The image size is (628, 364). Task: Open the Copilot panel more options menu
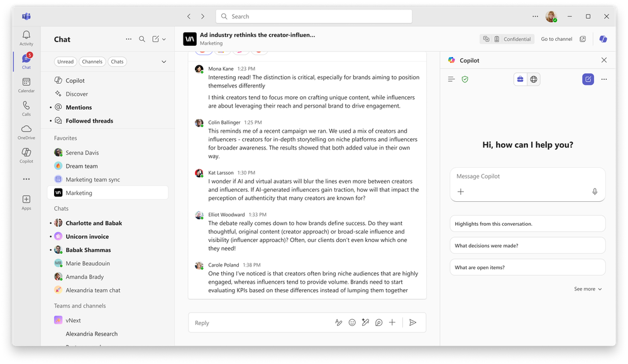tap(604, 79)
